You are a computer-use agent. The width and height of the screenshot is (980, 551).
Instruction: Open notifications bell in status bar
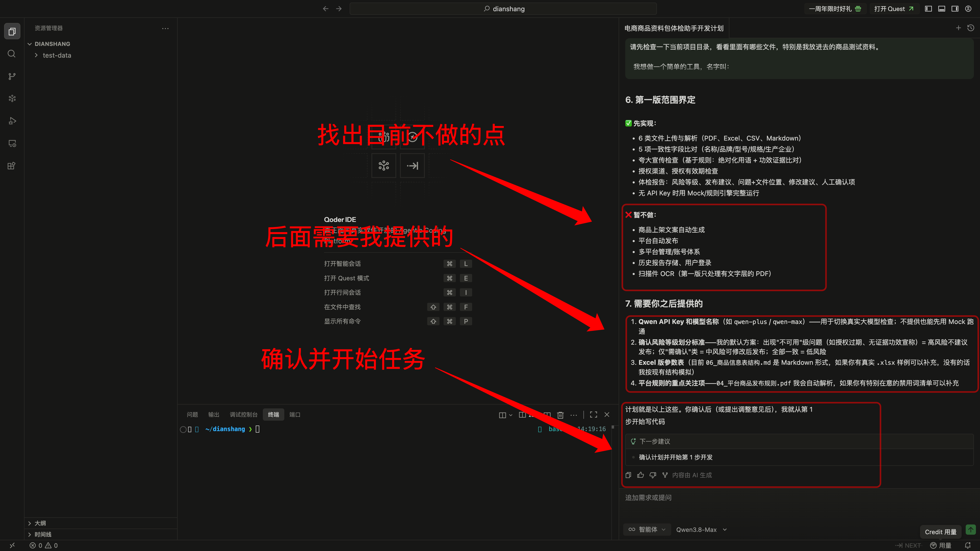tap(968, 545)
